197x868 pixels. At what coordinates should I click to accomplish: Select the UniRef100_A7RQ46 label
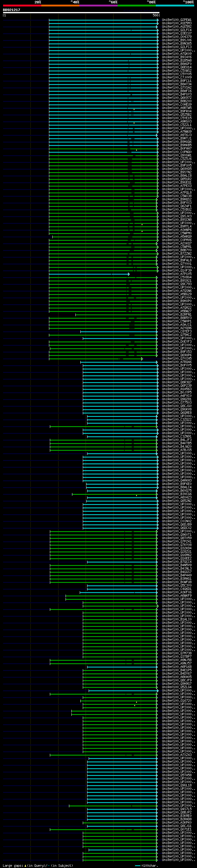pos(176,362)
